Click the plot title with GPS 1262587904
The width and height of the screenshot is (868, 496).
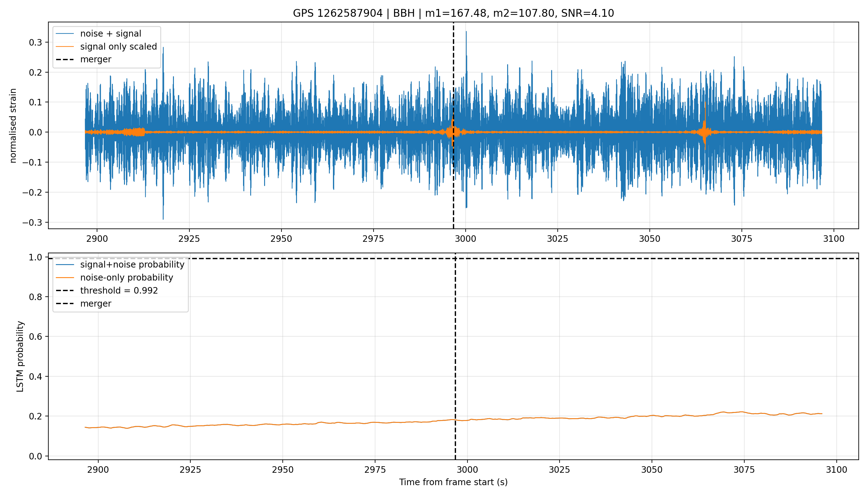(453, 13)
